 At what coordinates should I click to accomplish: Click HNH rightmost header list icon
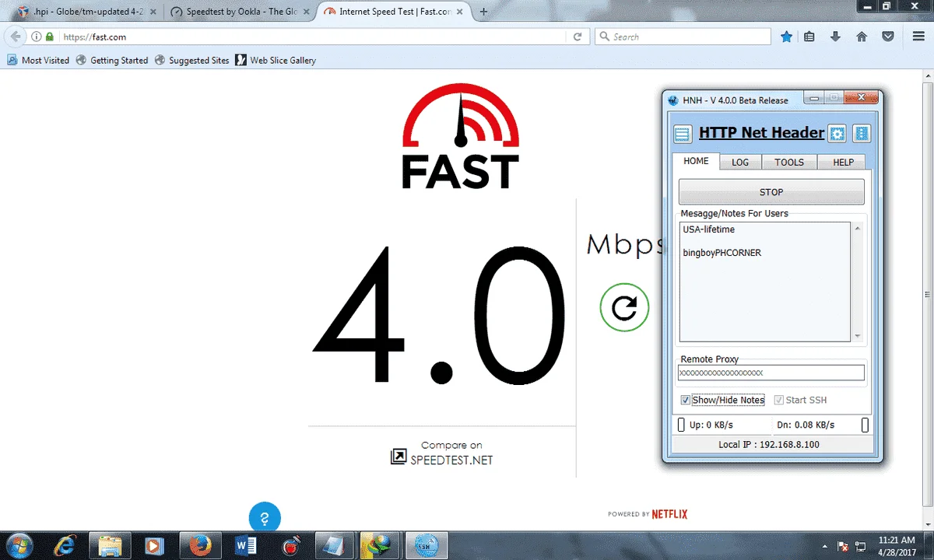(x=861, y=134)
